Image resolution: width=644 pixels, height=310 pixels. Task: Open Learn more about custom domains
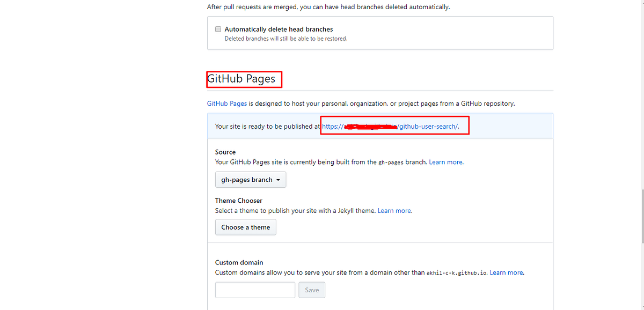pos(506,272)
